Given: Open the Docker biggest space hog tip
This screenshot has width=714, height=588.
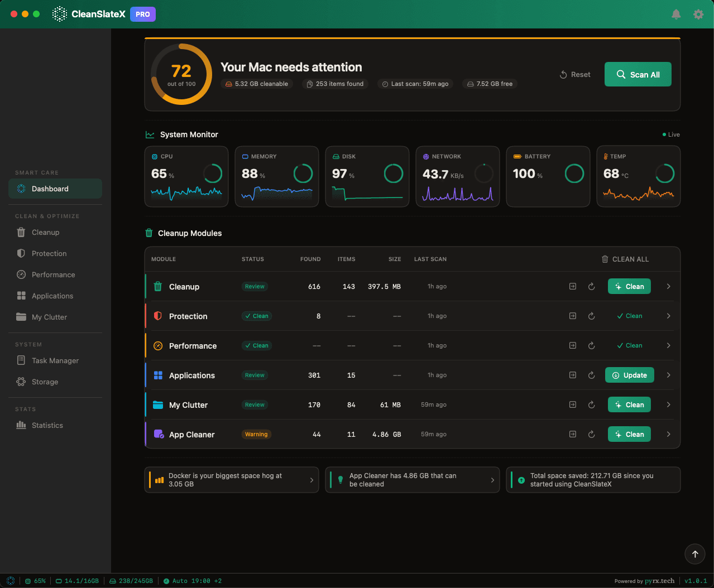Looking at the screenshot, I should pos(232,480).
